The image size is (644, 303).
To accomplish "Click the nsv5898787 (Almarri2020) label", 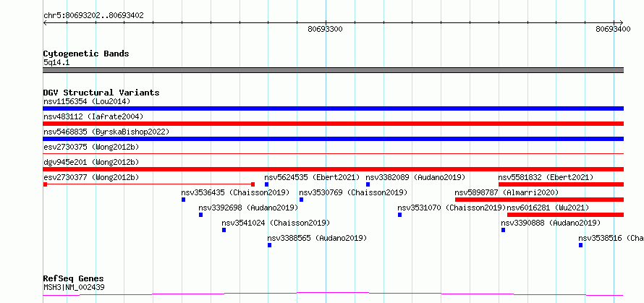I will (x=507, y=192).
